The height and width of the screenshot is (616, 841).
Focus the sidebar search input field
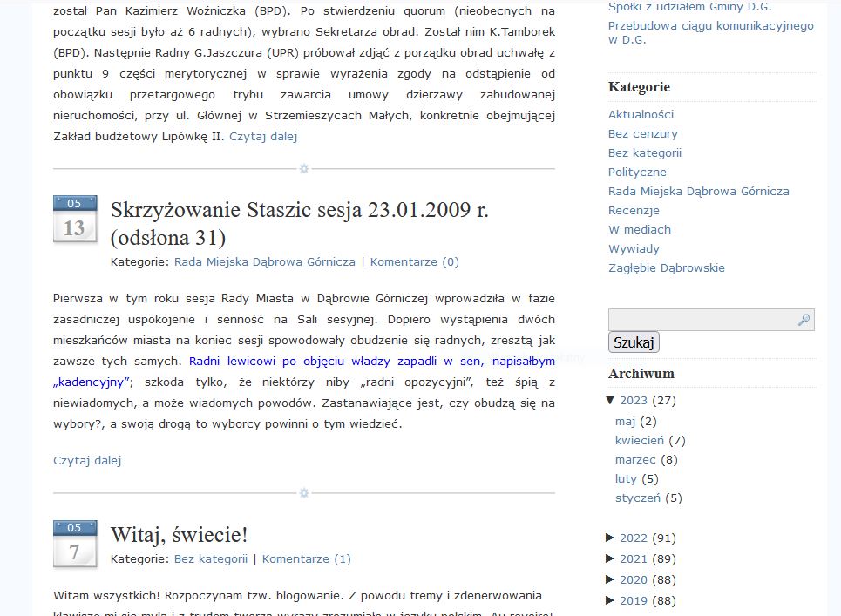pos(711,320)
